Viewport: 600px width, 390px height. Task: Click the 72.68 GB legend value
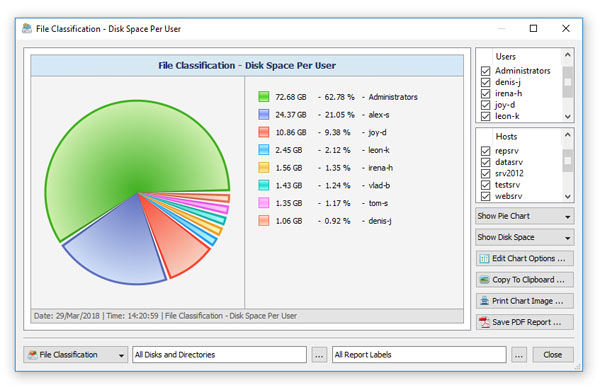point(291,97)
